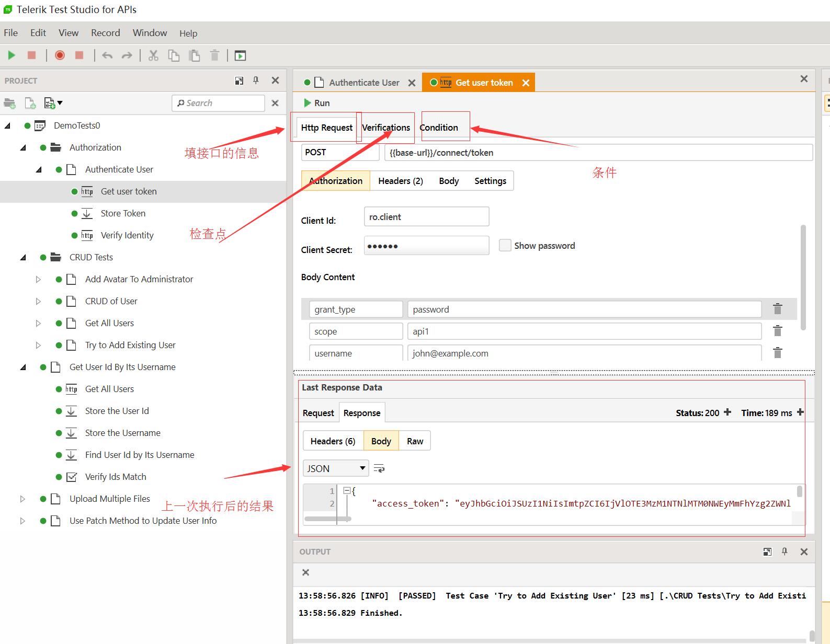Pin the Output panel
830x644 pixels.
point(784,551)
